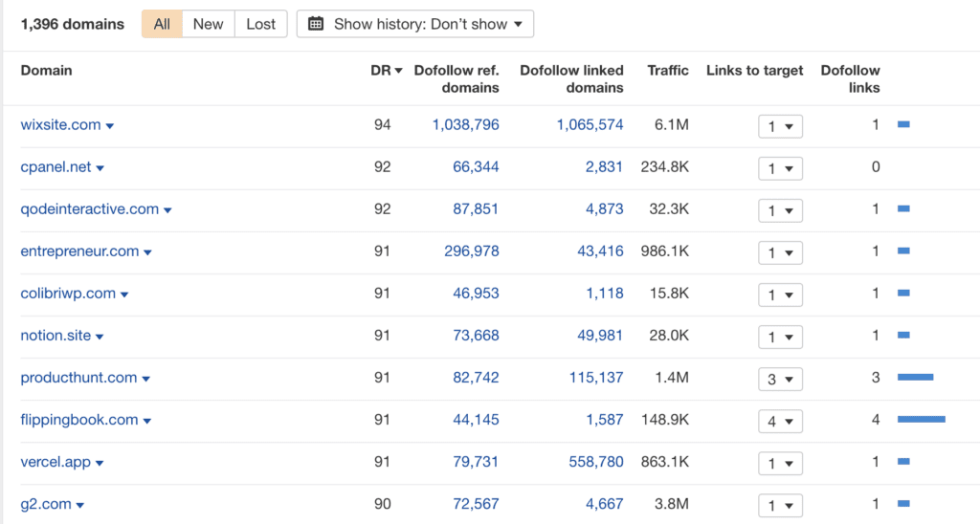The image size is (980, 524).
Task: Click cpanel.net linked domains value 2,831
Action: click(x=604, y=166)
